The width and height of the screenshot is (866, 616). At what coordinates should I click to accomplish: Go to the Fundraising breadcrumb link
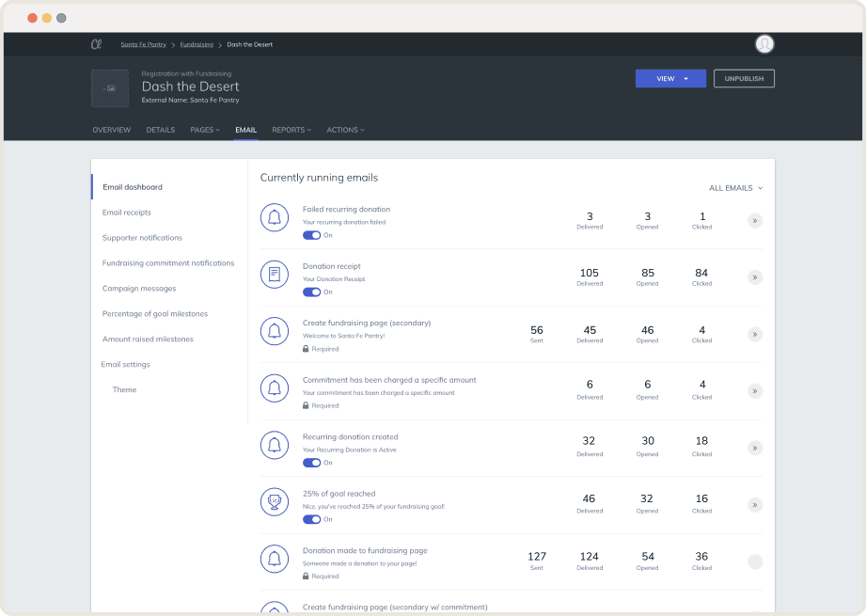click(197, 45)
